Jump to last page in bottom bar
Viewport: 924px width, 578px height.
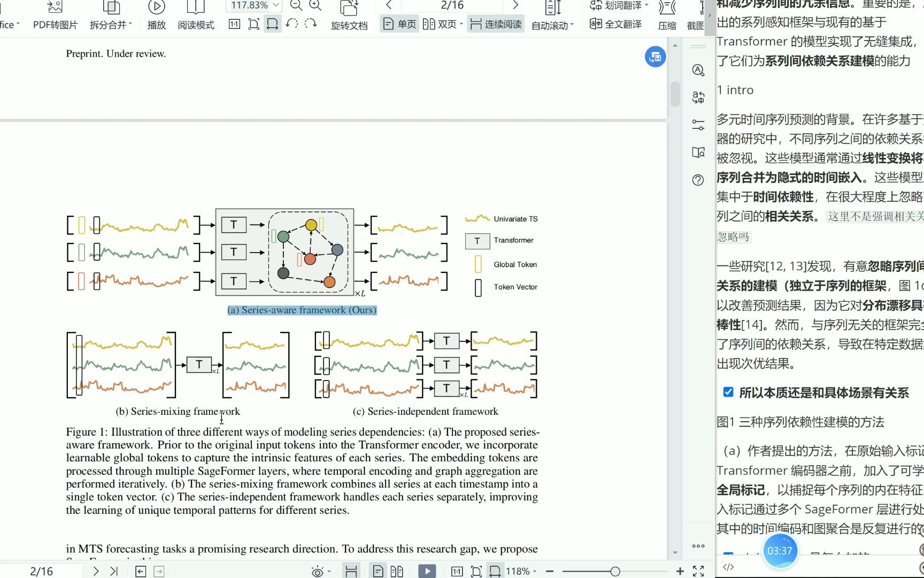113,571
